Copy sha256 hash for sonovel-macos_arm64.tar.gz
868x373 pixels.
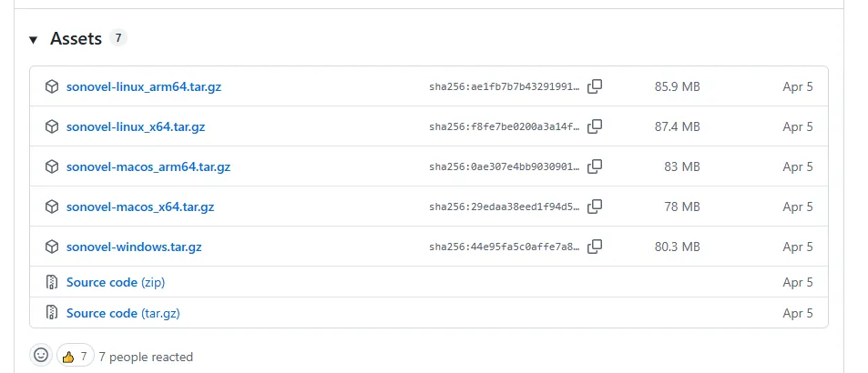(595, 166)
